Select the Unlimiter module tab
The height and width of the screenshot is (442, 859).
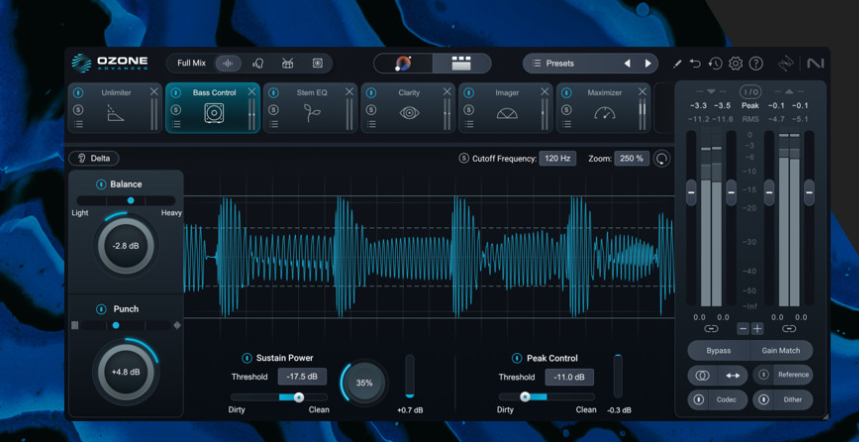point(115,108)
